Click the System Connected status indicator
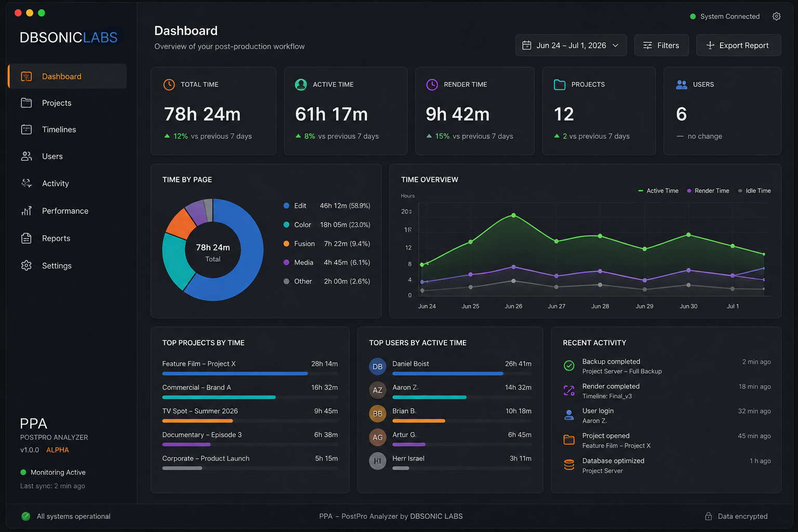This screenshot has width=798, height=532. click(x=725, y=17)
